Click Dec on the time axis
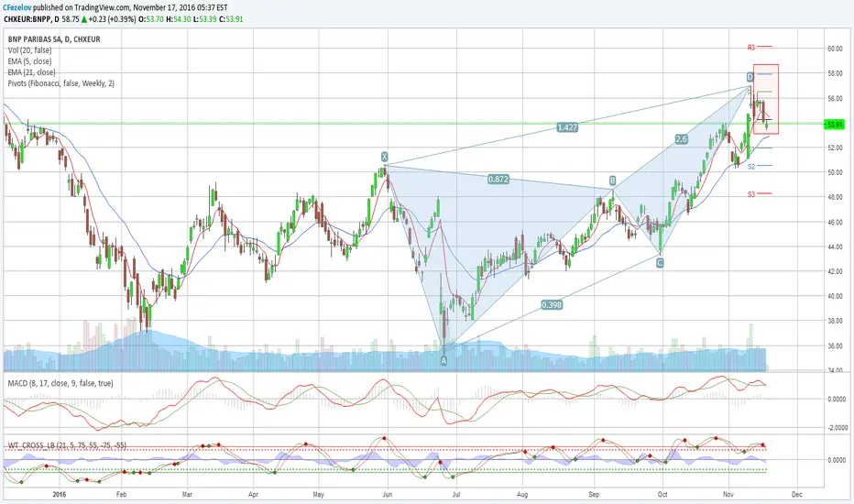 [797, 495]
